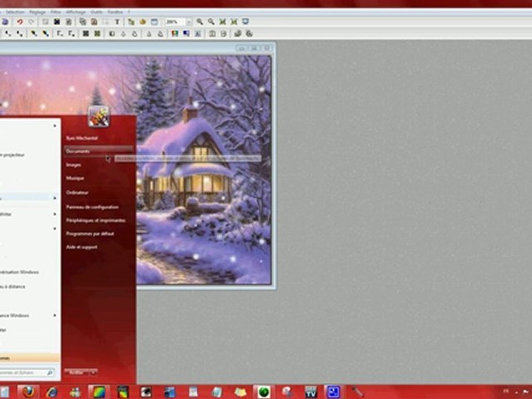Click the Start menu search field

click(27, 372)
